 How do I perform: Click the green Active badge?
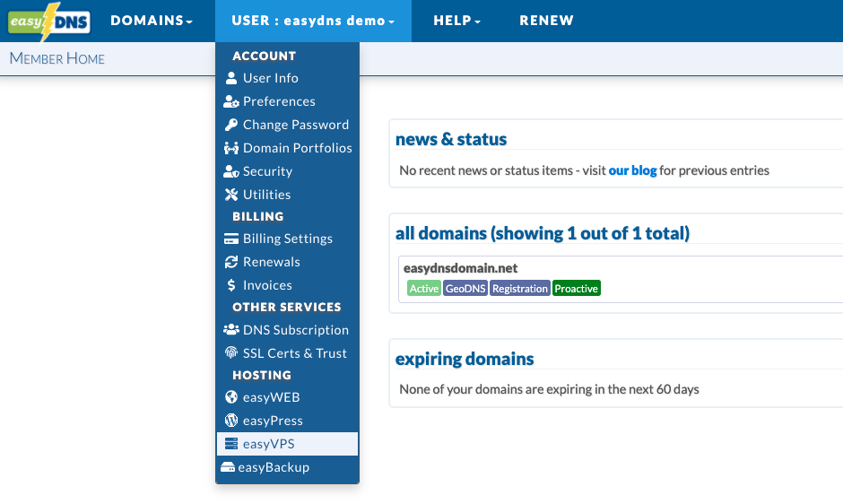point(423,288)
